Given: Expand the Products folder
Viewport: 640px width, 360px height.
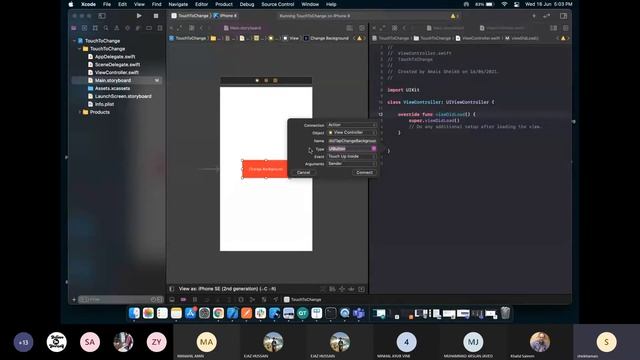Looking at the screenshot, I should click(x=80, y=112).
